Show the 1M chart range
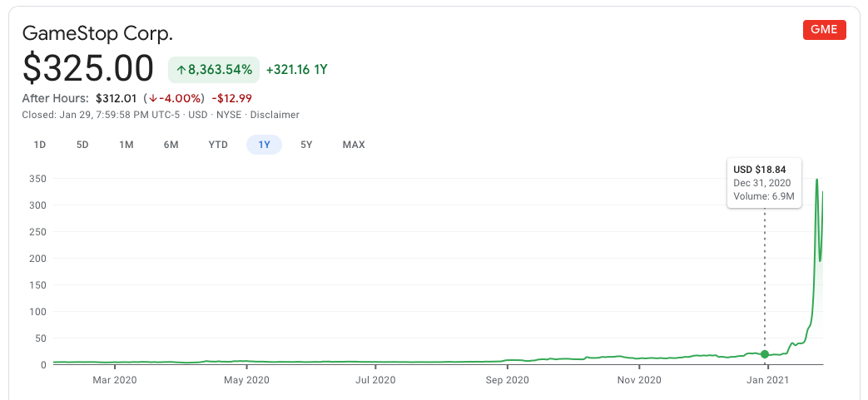 tap(126, 145)
